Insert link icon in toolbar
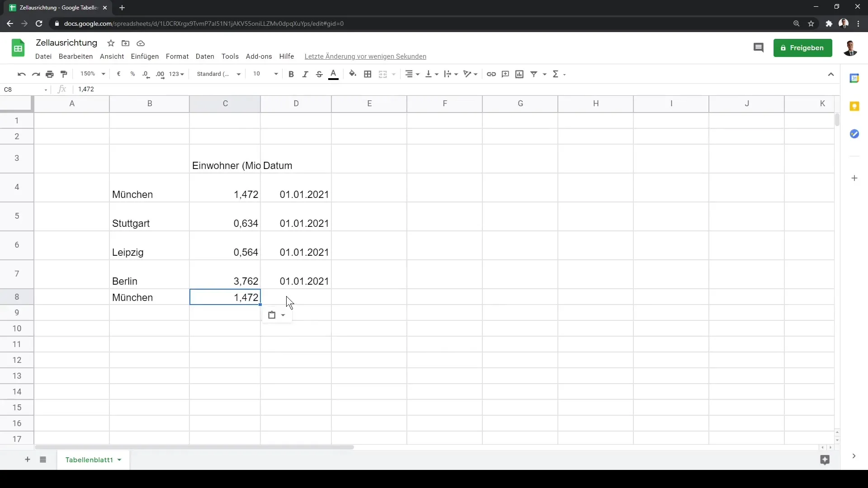The height and width of the screenshot is (488, 868). point(491,74)
